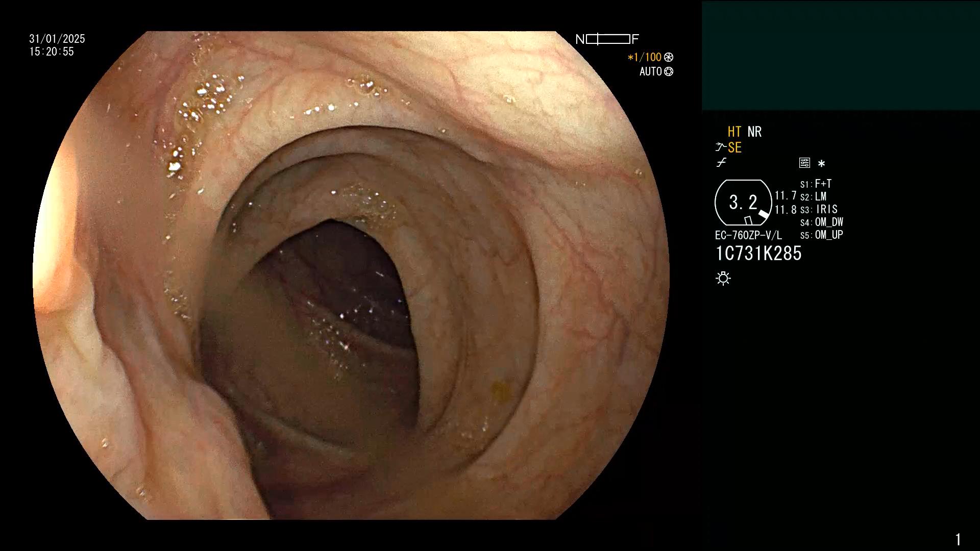
Task: Click the asterisk indicator icon
Action: (x=821, y=164)
